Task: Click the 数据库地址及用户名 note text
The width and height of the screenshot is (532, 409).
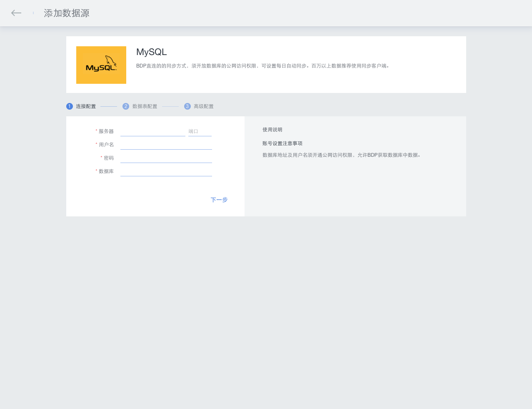Action: (342, 155)
